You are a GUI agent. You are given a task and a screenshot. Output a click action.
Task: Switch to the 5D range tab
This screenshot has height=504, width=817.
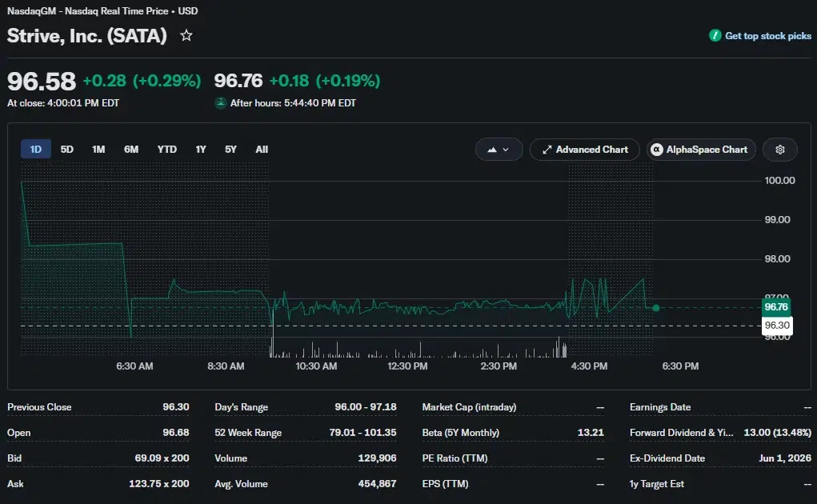coord(66,150)
